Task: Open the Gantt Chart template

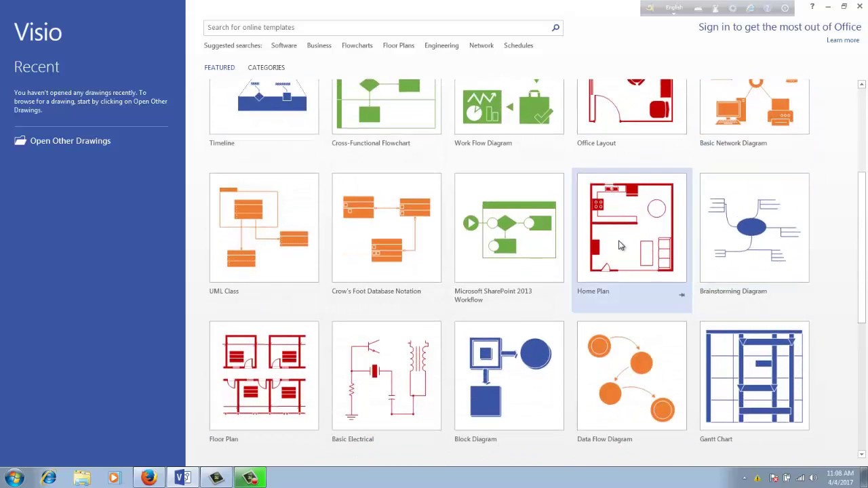Action: (754, 375)
